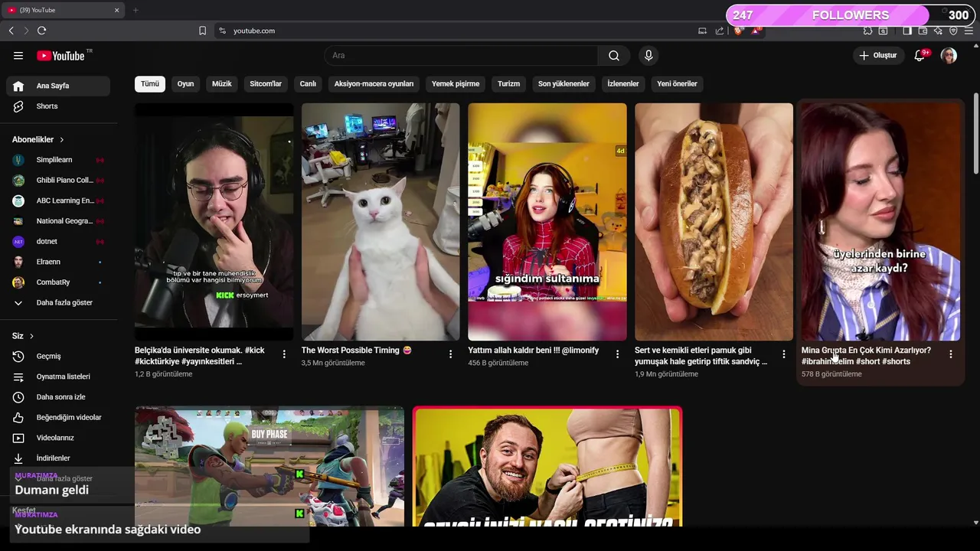
Task: Open Brave Rewards triangle icon
Action: pyautogui.click(x=756, y=31)
